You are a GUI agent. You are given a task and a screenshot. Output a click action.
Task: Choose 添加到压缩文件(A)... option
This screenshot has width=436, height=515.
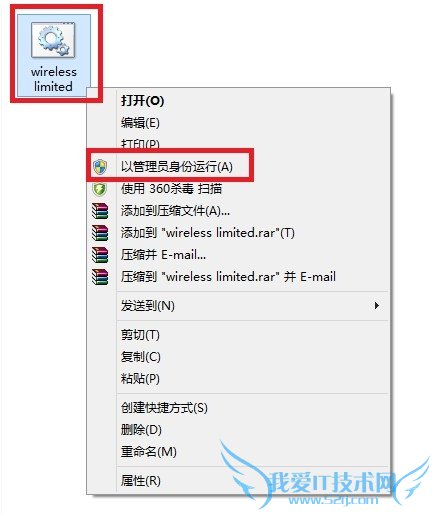[x=175, y=211]
